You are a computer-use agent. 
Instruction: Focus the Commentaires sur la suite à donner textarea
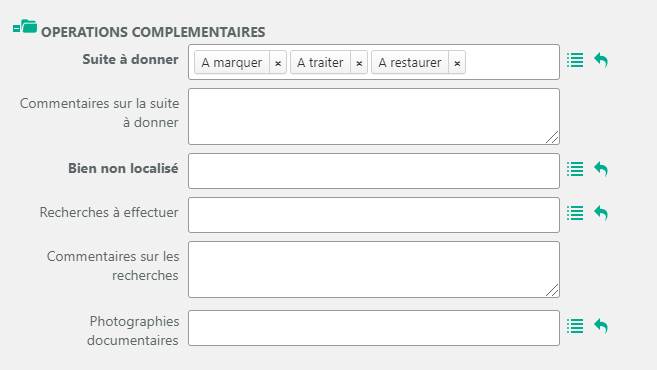click(x=374, y=116)
